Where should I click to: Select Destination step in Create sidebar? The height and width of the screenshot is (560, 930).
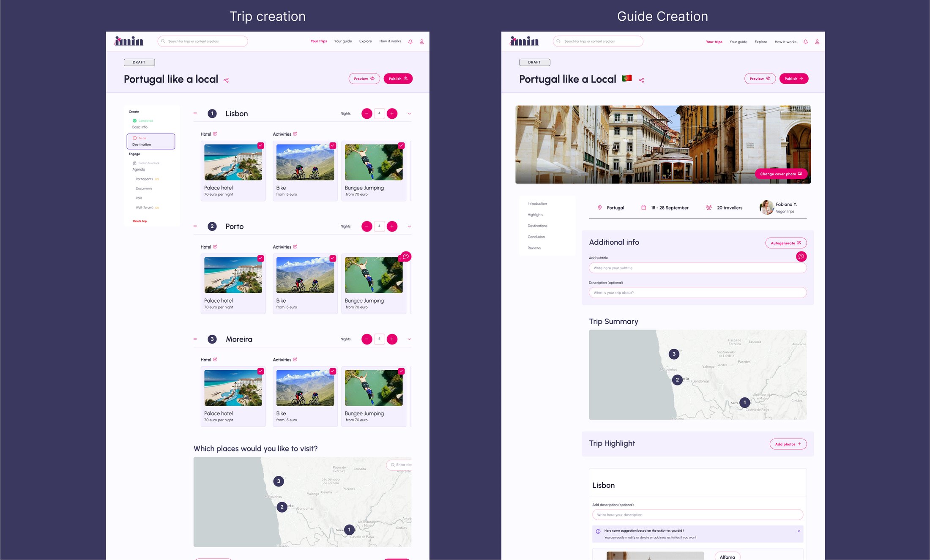pos(151,141)
